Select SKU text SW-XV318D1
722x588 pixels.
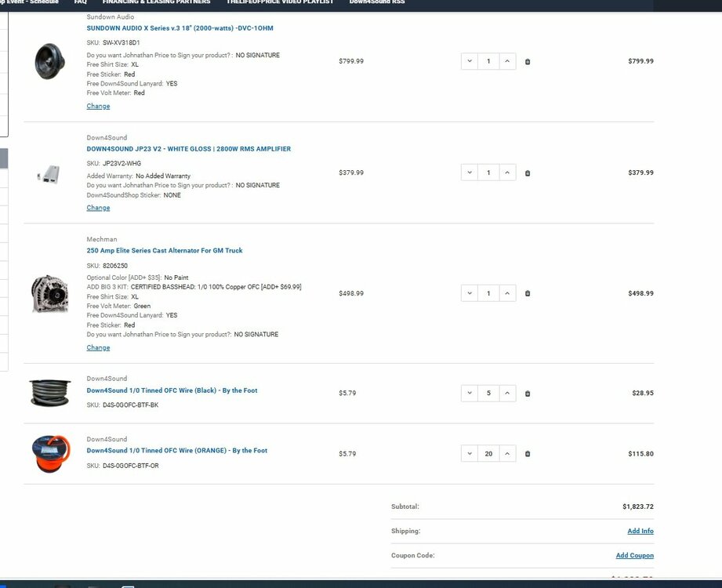(121, 43)
